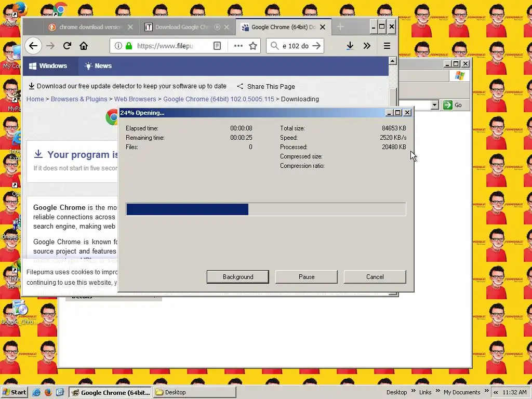Close the extraction dialog via title bar
The image size is (532, 399).
pos(407,113)
